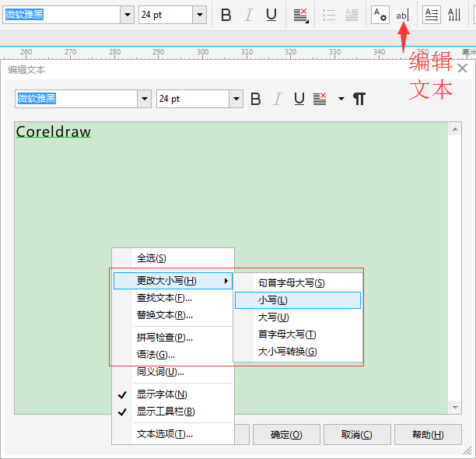Close the Edit Text dialog
Image resolution: width=476 pixels, height=459 pixels.
coord(462,68)
